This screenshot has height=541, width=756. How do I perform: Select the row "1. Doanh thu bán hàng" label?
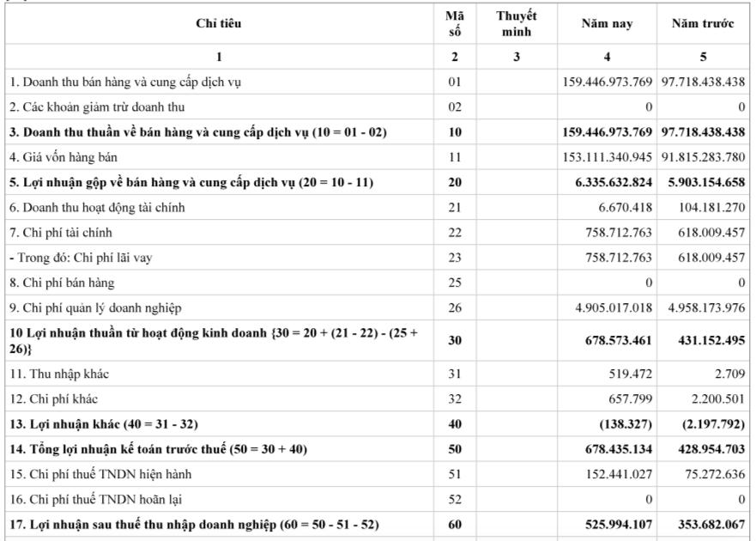[125, 82]
